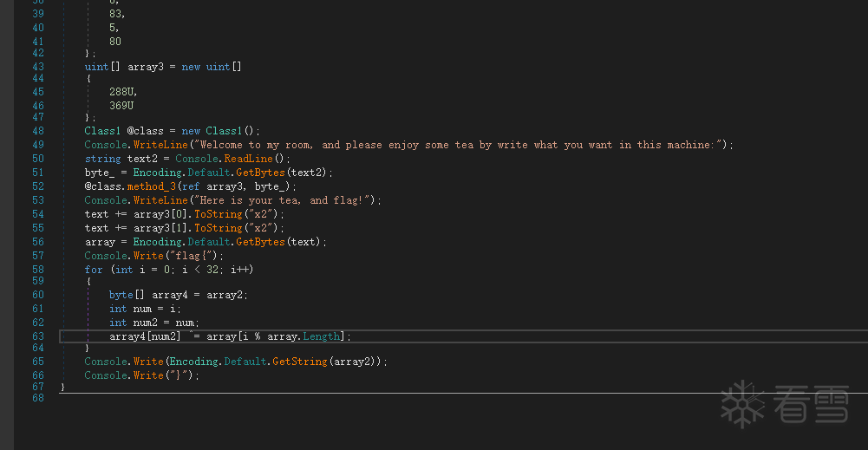Image resolution: width=868 pixels, height=450 pixels.
Task: Click line number 43 in the gutter
Action: click(37, 67)
